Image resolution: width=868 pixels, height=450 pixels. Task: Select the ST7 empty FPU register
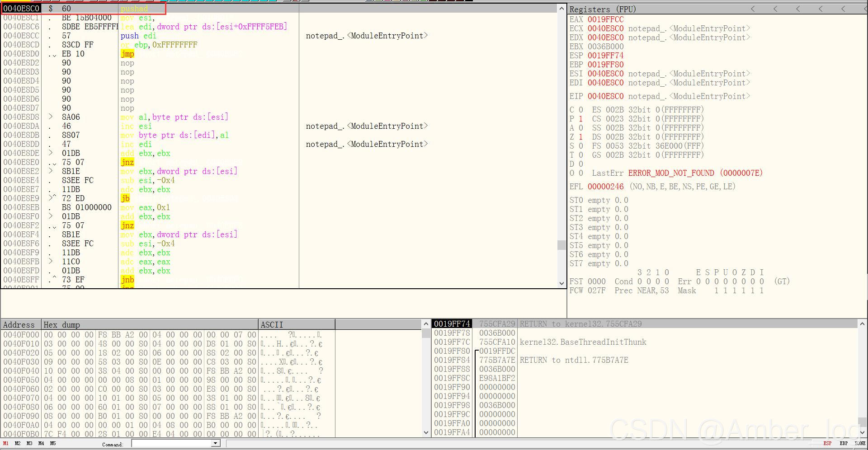click(x=599, y=263)
